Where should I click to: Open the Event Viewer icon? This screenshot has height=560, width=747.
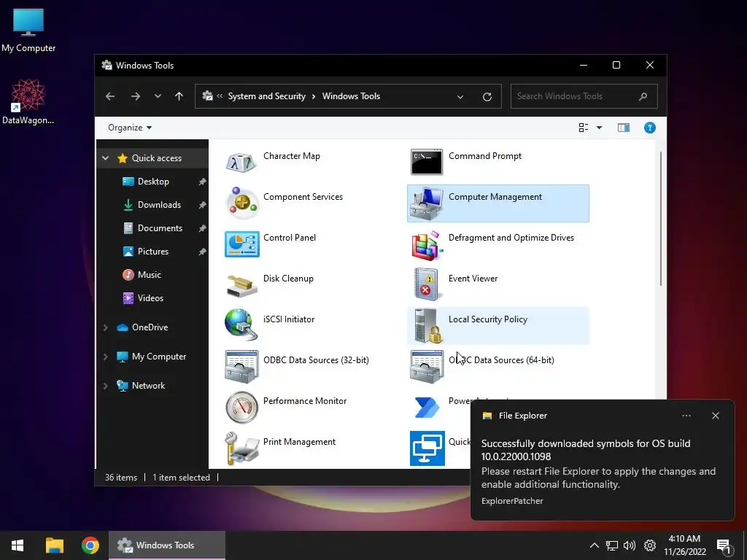[426, 285]
